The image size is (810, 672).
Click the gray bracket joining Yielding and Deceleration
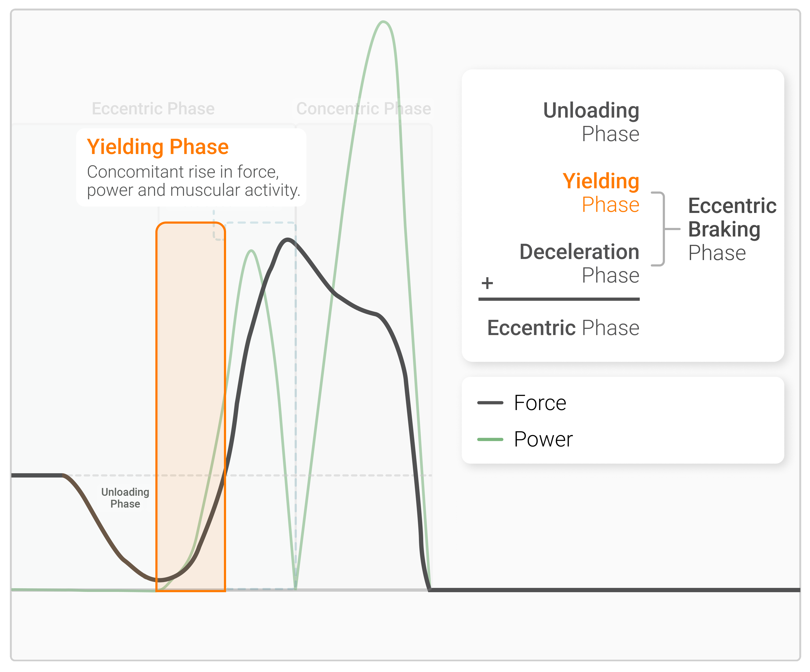coord(663,229)
